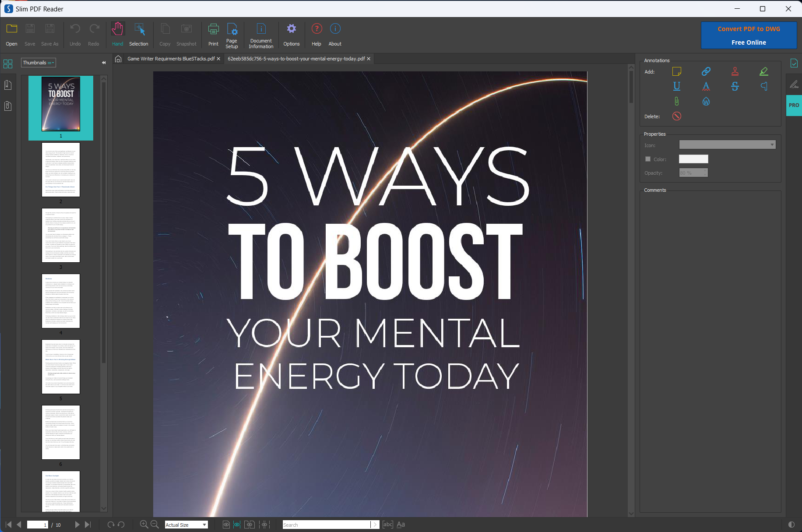The image size is (802, 532).
Task: Open the attachments side panel icon
Action: [x=8, y=106]
